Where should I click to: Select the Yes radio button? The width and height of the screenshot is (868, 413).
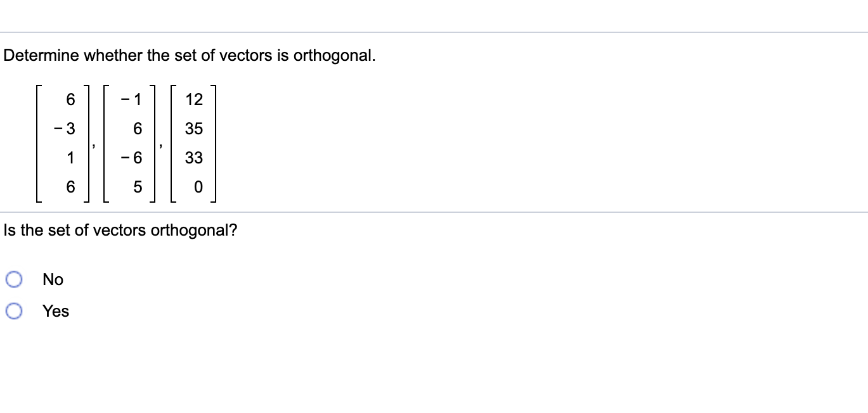point(13,310)
